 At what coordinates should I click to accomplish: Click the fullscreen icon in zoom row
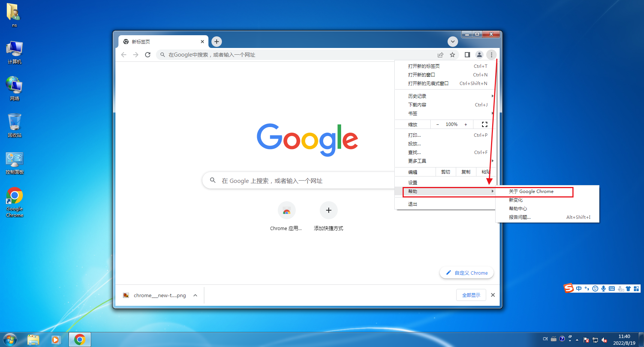(x=485, y=124)
